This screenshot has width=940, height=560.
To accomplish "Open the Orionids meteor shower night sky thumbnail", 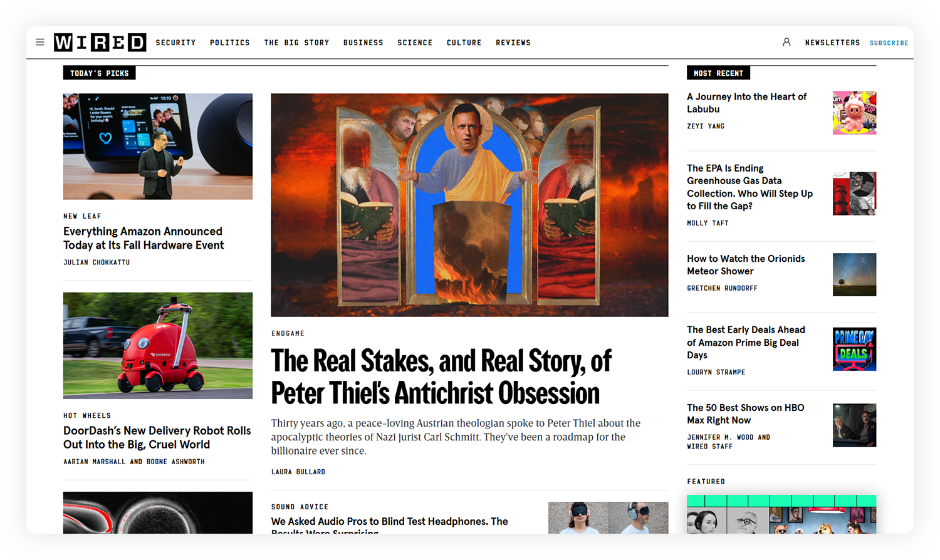I will click(854, 274).
